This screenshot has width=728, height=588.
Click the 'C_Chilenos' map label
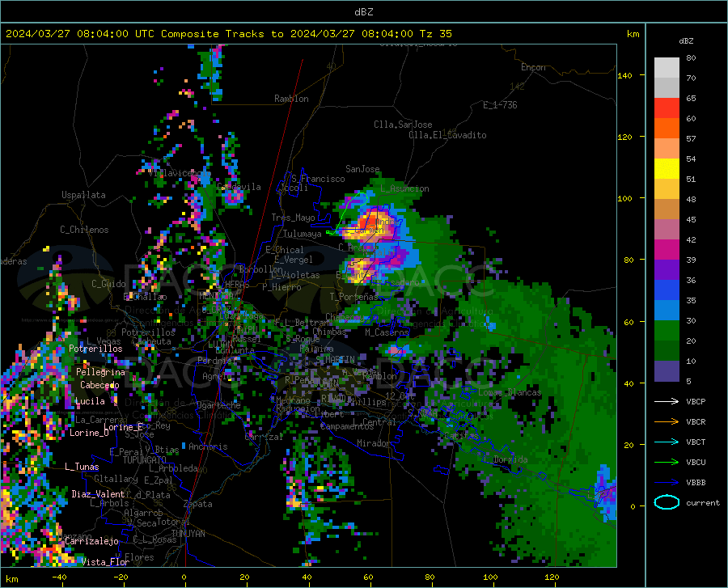(x=84, y=230)
